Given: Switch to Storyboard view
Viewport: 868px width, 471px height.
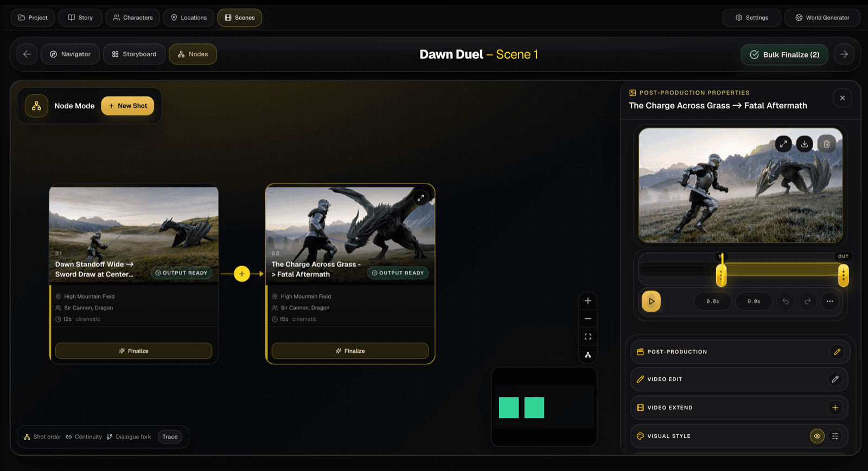Looking at the screenshot, I should pos(134,54).
